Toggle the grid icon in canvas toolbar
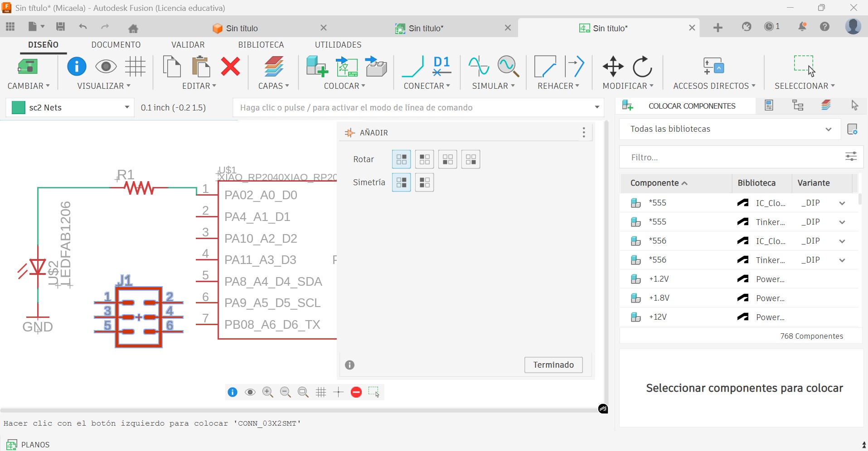 [321, 392]
